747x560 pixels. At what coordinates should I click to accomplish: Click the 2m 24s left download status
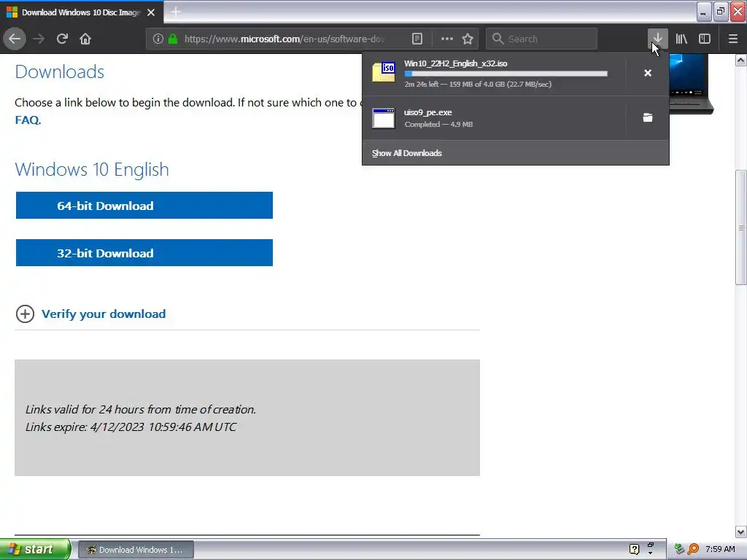[478, 85]
